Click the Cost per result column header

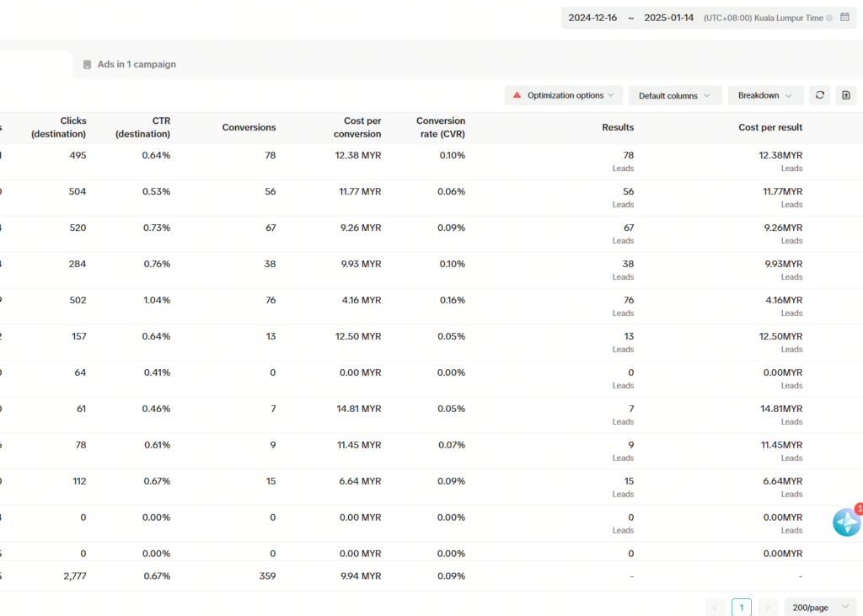(770, 127)
